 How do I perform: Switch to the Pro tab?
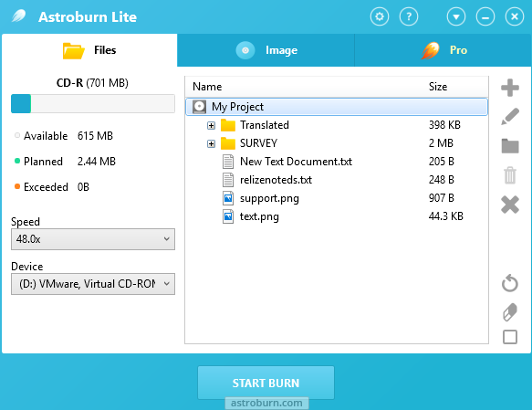[443, 50]
